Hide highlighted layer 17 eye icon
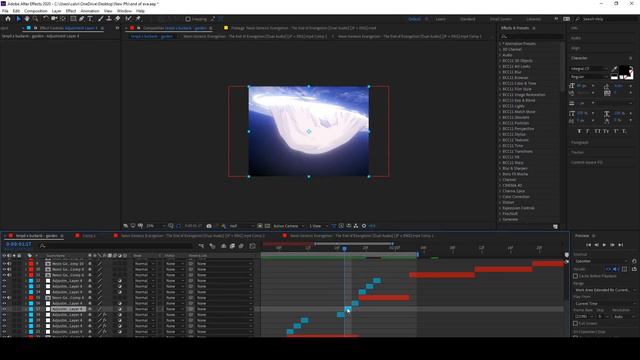The width and height of the screenshot is (640, 360). pyautogui.click(x=4, y=309)
